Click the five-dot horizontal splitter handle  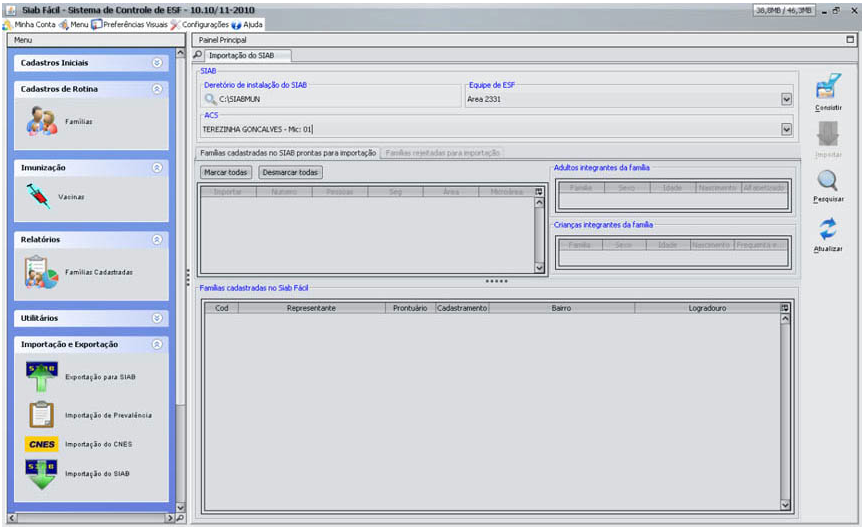coord(496,281)
